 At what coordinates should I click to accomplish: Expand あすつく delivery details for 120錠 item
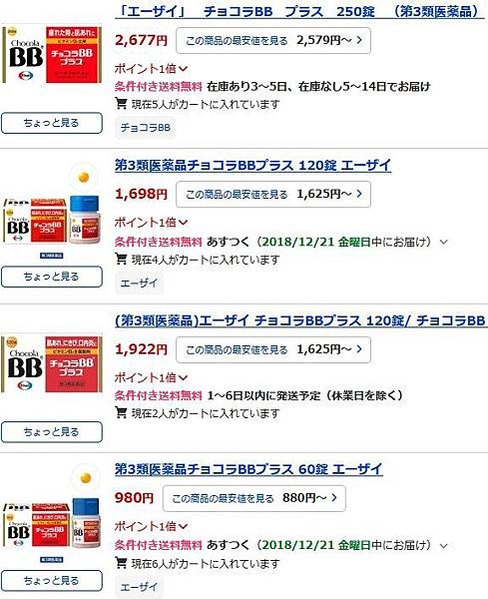click(444, 242)
